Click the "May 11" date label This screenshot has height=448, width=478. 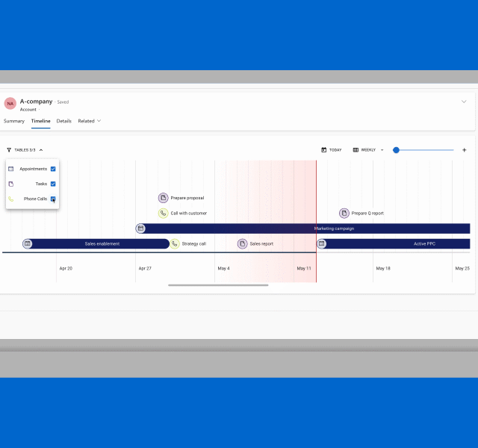304,269
